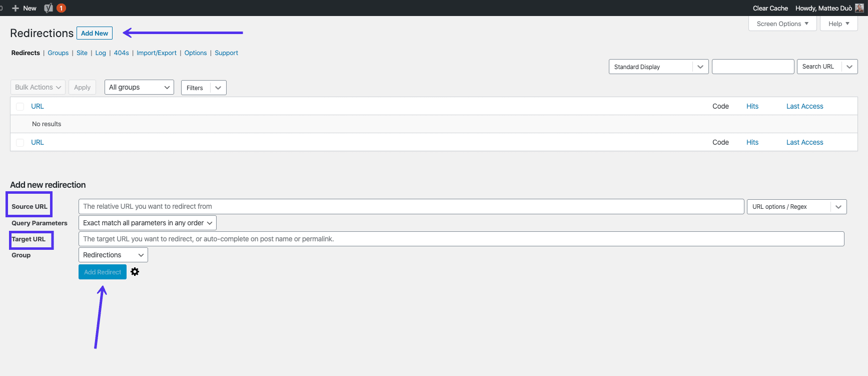Expand the Screen Options panel

(782, 24)
